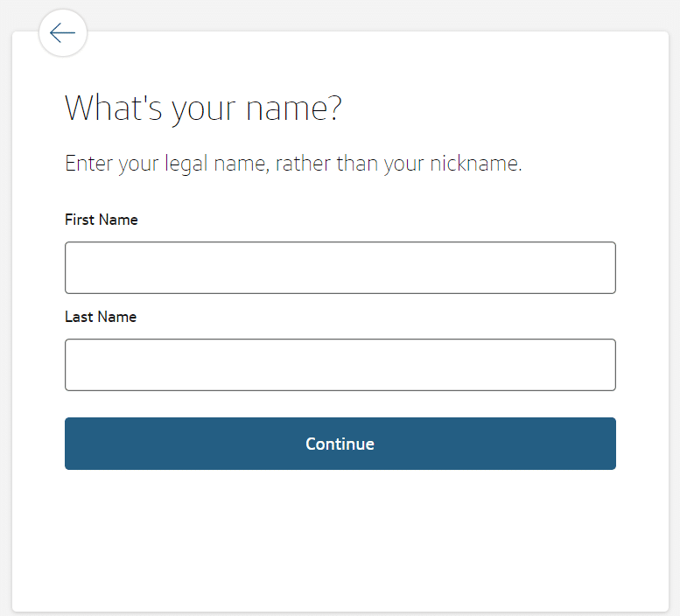Click the First Name text field
The height and width of the screenshot is (616, 680).
click(340, 268)
